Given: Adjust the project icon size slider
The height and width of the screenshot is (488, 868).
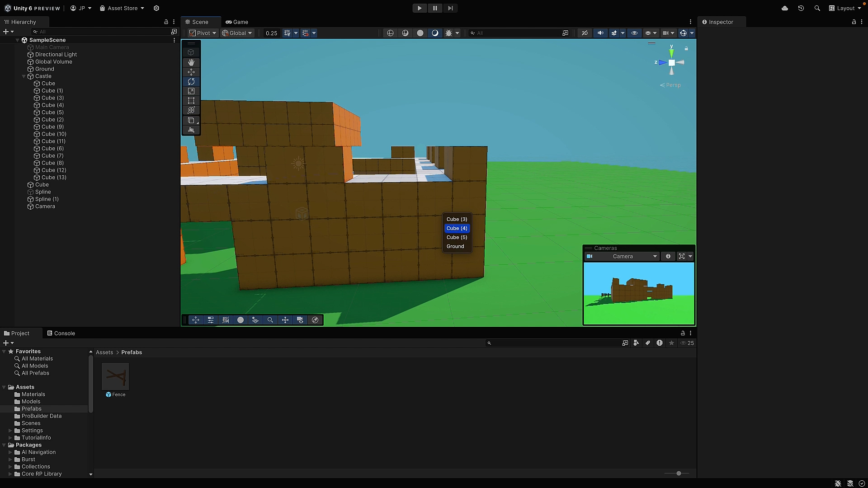Looking at the screenshot, I should [x=678, y=474].
